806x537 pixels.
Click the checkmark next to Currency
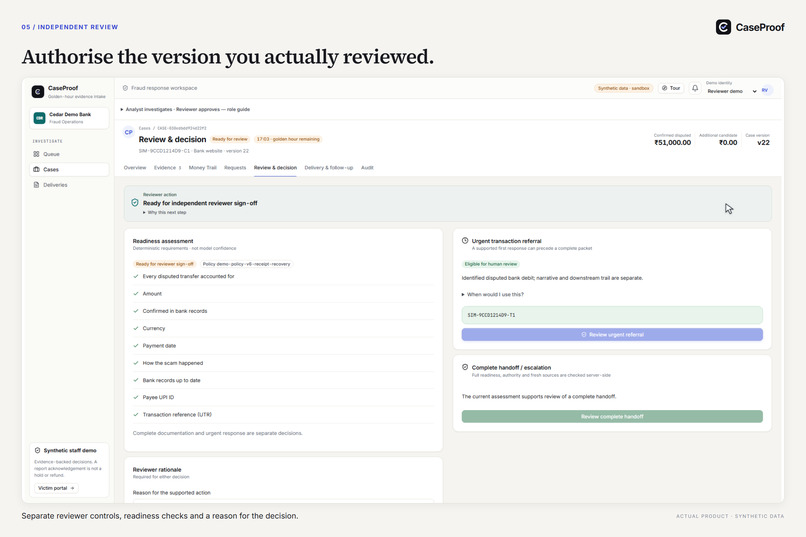click(136, 328)
